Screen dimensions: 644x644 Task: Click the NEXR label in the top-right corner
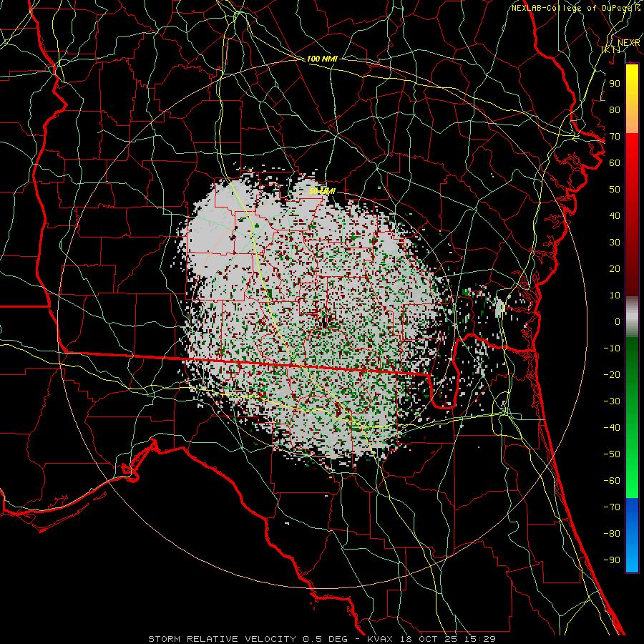628,43
